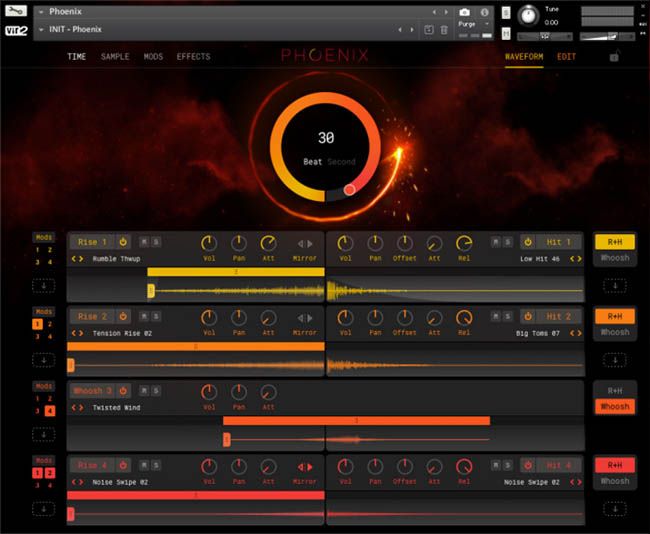The width and height of the screenshot is (650, 534).
Task: Click the Hit 1 Rel knob
Action: click(x=464, y=243)
